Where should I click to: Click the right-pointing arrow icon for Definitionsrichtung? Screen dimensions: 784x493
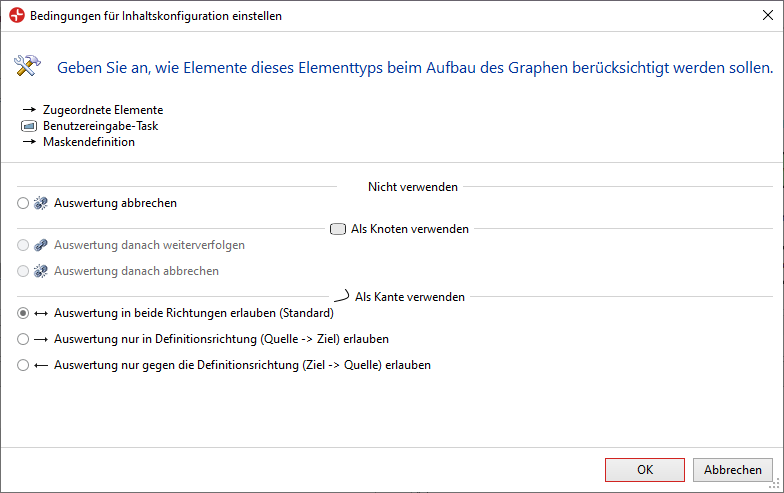coord(40,340)
